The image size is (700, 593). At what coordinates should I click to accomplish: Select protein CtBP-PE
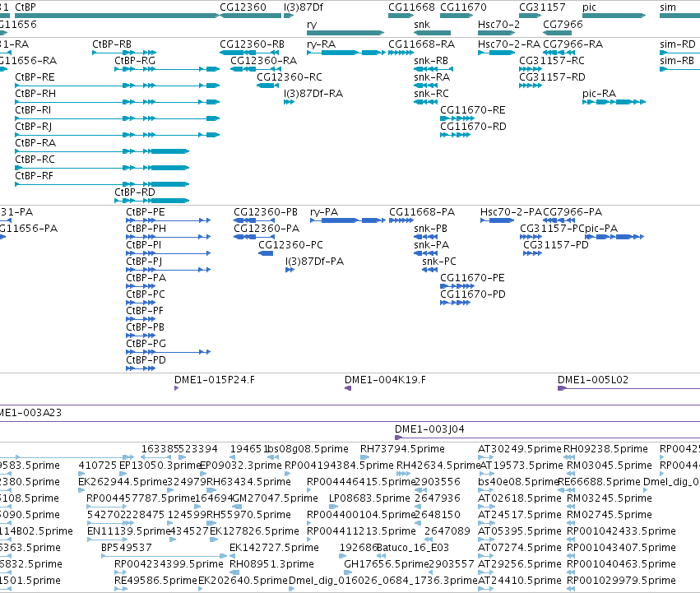point(168,220)
